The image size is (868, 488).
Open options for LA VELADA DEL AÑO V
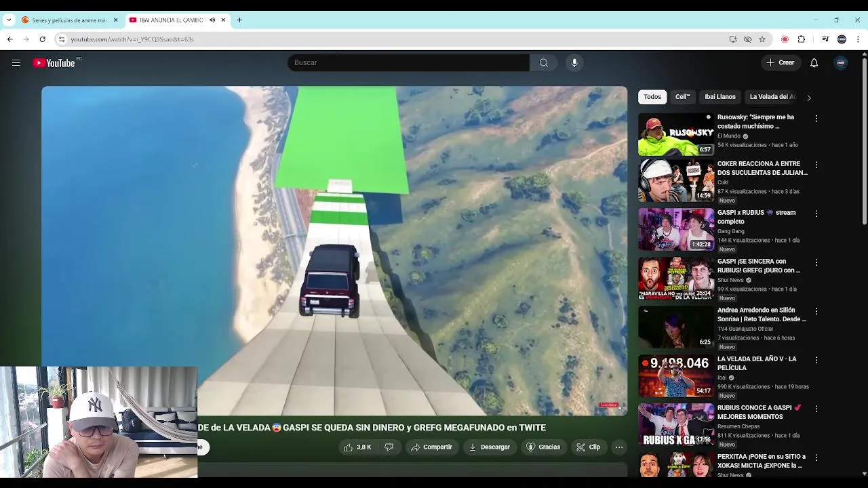coord(816,360)
